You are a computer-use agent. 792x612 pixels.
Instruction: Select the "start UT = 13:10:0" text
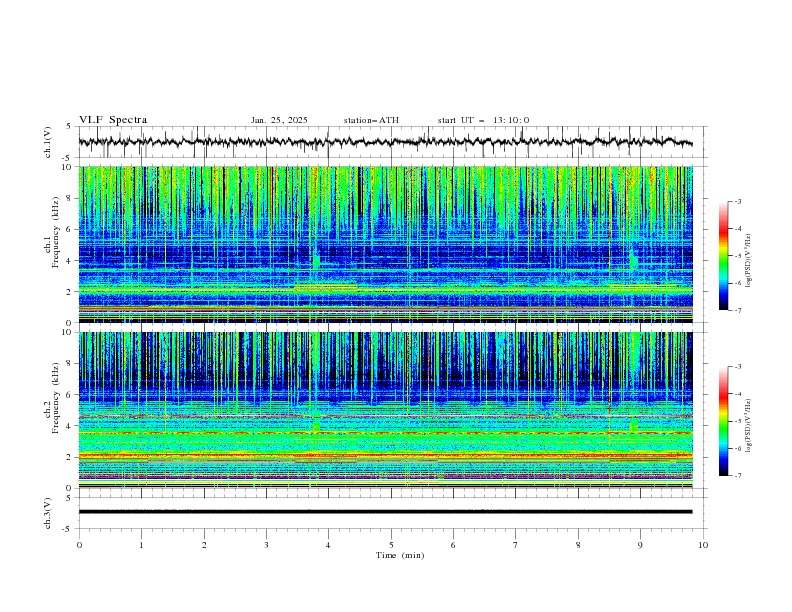(x=483, y=120)
